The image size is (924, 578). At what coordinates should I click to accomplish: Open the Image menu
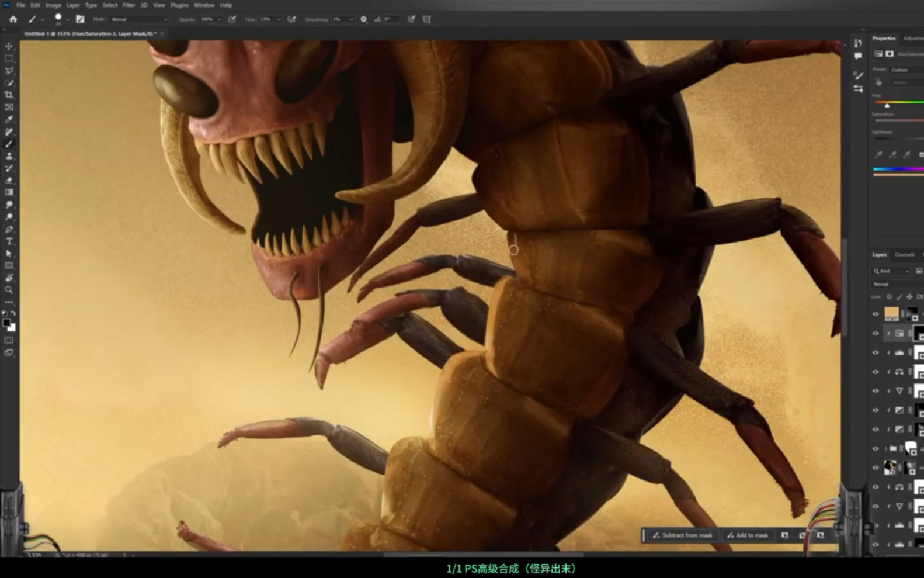pyautogui.click(x=53, y=5)
